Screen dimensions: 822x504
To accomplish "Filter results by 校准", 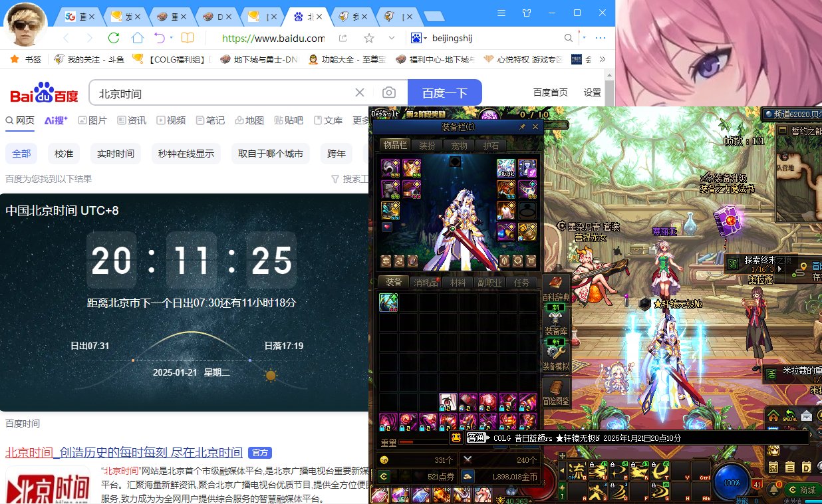I will pos(64,154).
